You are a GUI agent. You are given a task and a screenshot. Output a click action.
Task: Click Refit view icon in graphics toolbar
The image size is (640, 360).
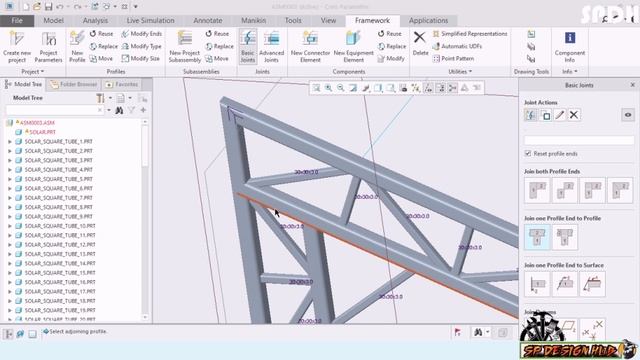tap(316, 88)
